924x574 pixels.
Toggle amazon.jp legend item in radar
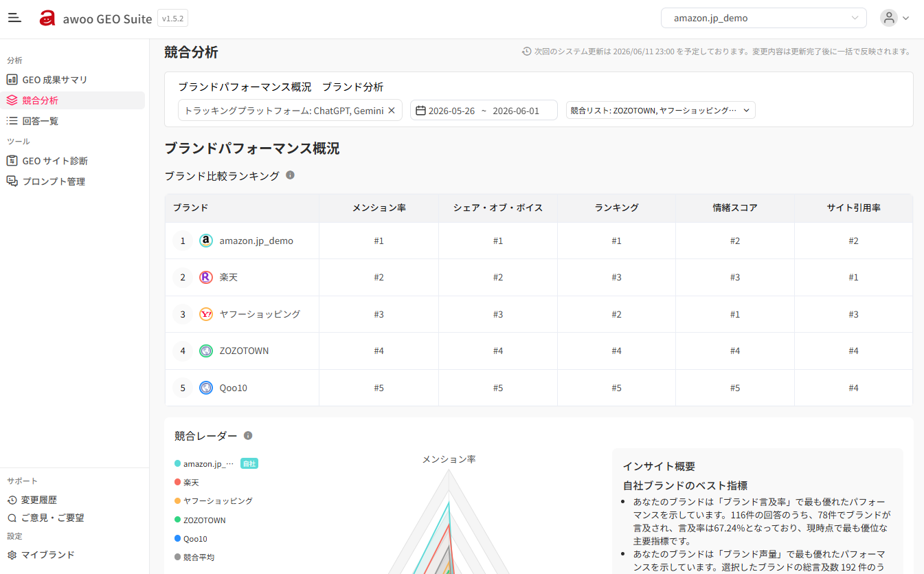click(205, 464)
